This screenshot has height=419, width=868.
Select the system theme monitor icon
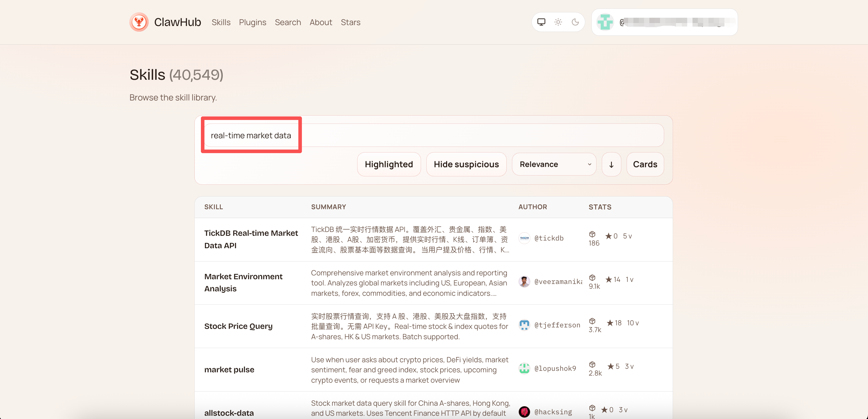click(x=541, y=22)
